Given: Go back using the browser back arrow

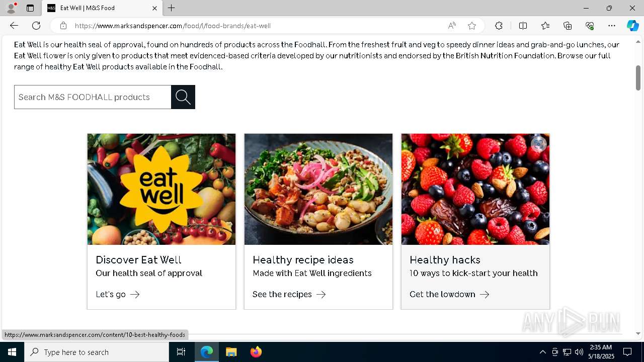Looking at the screenshot, I should tap(14, 26).
